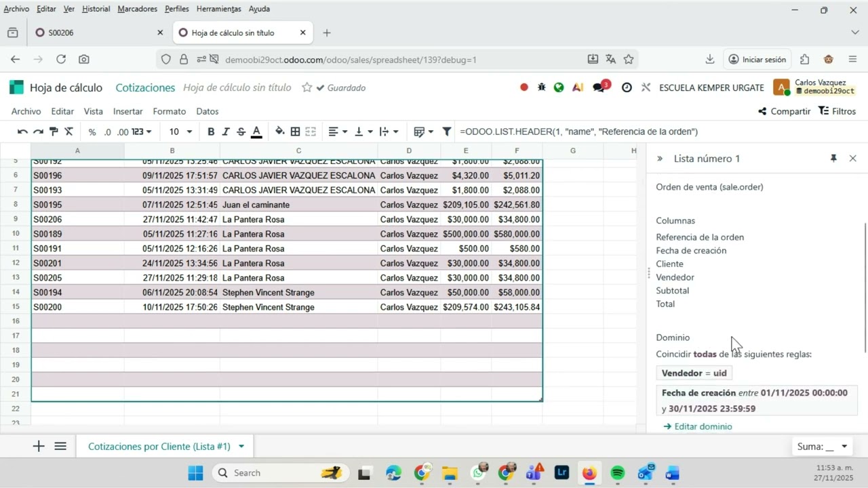Screen dimensions: 868x488
Task: Open the Editar spreadsheet menu
Action: (62, 111)
